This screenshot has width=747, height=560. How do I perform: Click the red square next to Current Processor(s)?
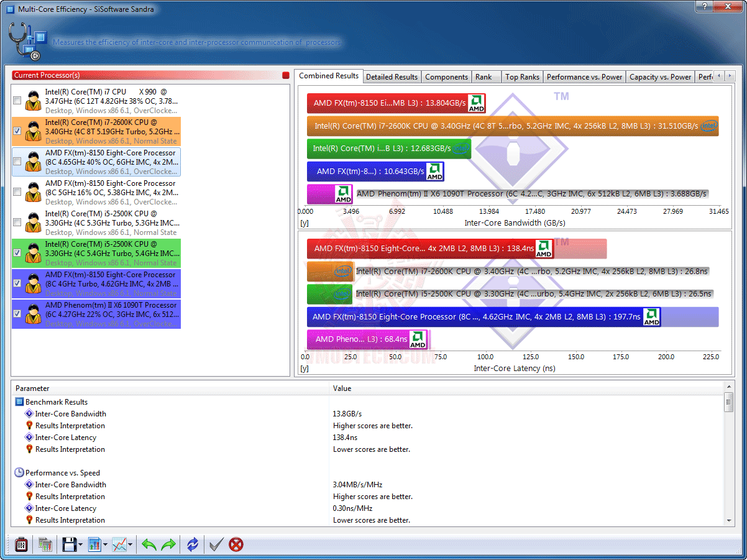pos(286,75)
